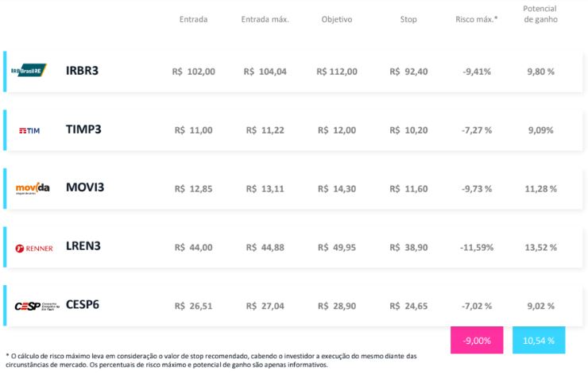Choose the CESP6 ticker label

(83, 304)
